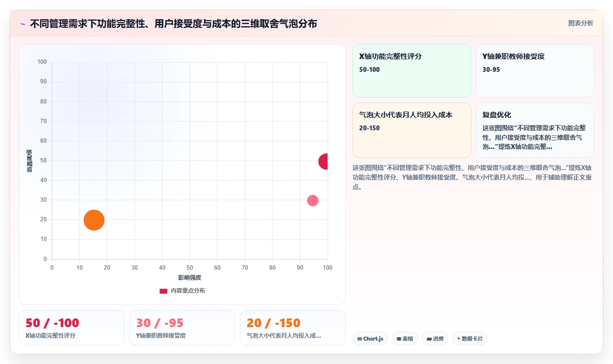Toggle the 内容重点分布 legend item
This screenshot has height=364, width=613.
click(x=182, y=291)
